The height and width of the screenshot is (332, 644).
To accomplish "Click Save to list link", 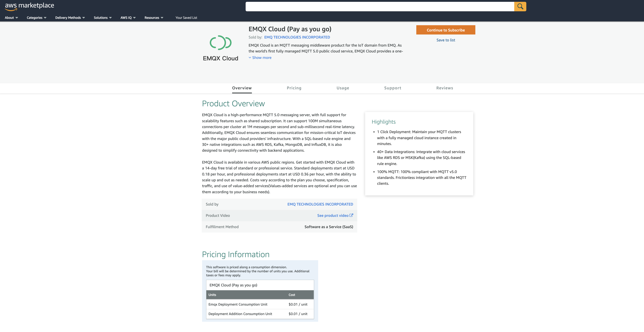I will point(446,40).
